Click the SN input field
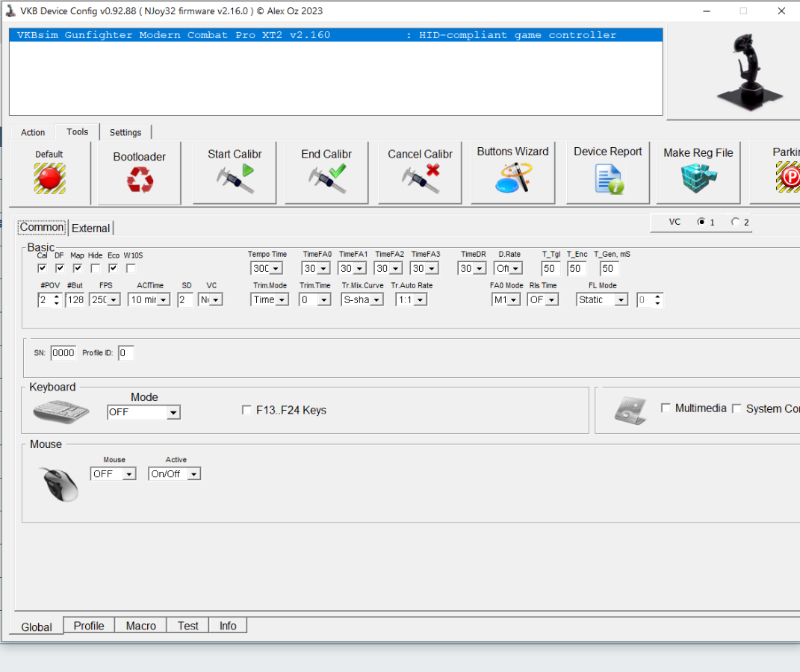Image resolution: width=800 pixels, height=672 pixels. (x=63, y=353)
